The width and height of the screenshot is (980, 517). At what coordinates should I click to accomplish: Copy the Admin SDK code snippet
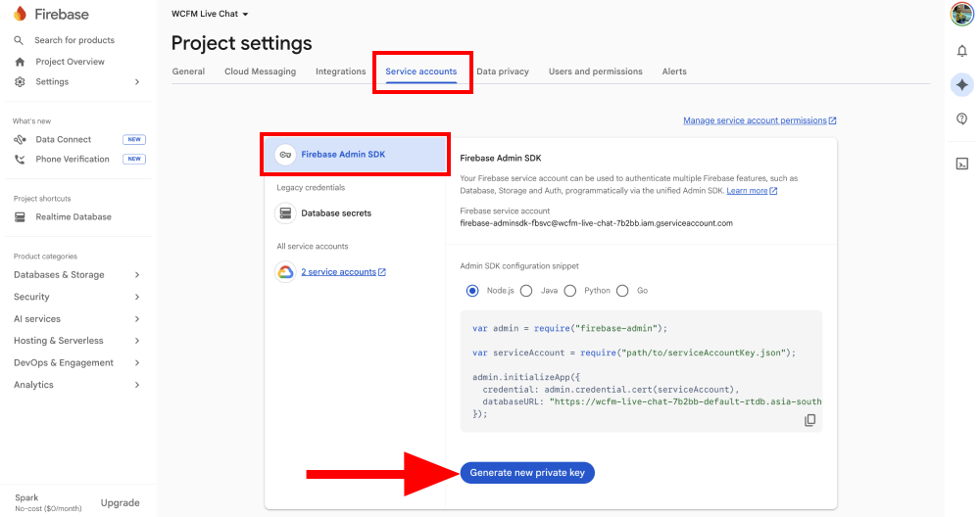[809, 420]
